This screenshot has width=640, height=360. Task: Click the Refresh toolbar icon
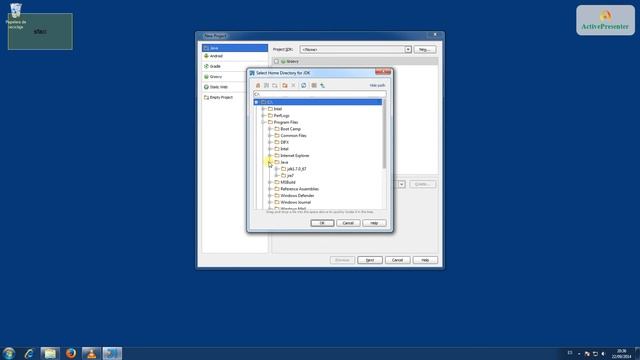(304, 85)
